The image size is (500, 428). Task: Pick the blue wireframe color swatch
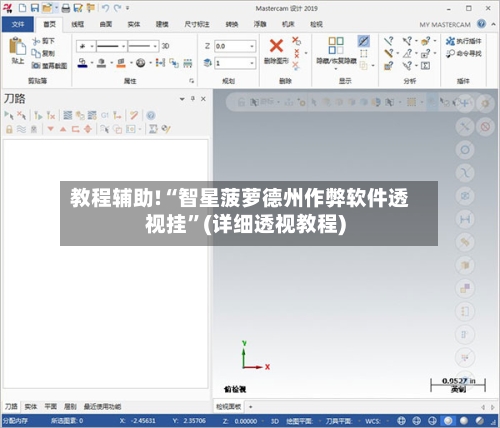82,63
